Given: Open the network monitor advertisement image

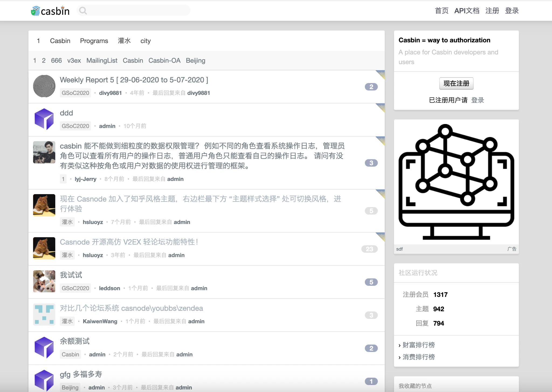Looking at the screenshot, I should [456, 182].
